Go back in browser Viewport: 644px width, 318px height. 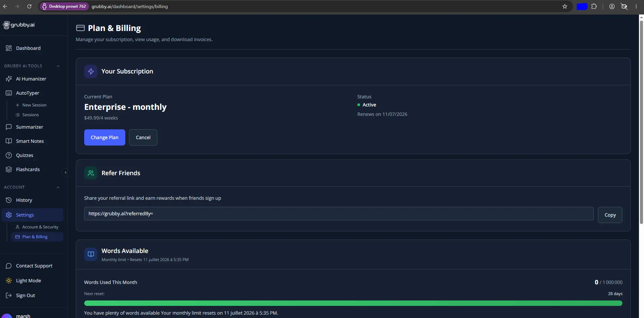point(5,6)
